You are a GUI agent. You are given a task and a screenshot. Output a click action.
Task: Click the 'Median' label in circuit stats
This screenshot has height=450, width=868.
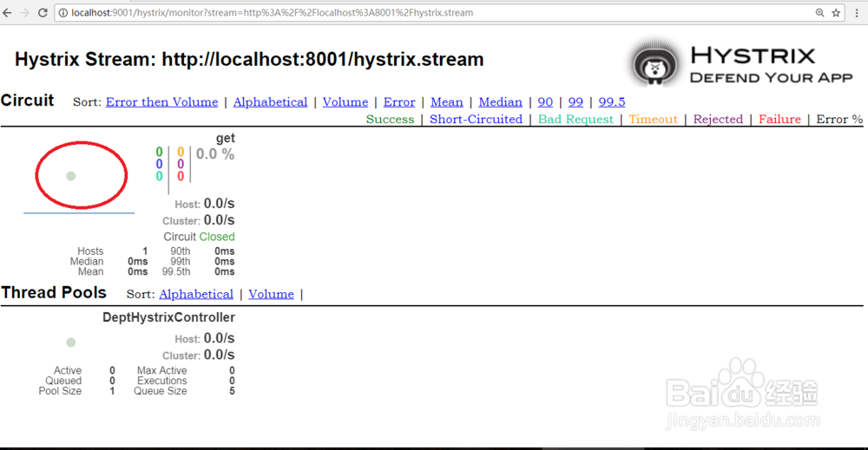[86, 262]
